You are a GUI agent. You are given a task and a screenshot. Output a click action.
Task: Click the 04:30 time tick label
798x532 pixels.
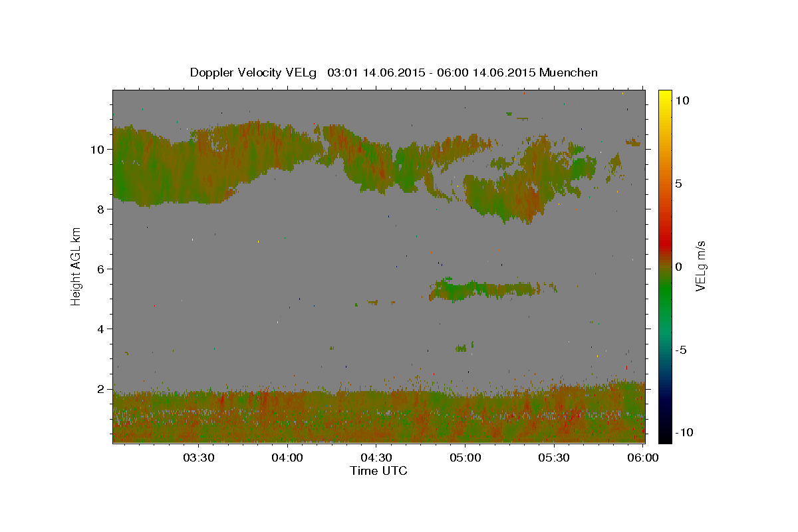point(376,458)
